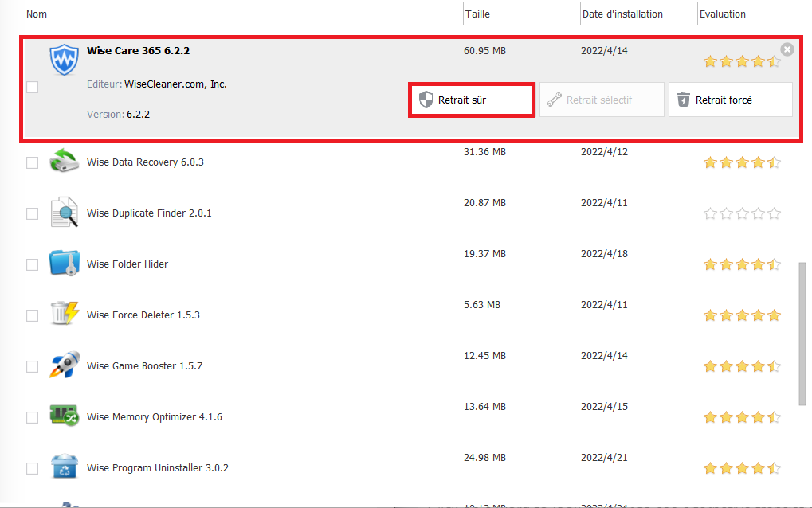Click the "2022/4/15" install date

pos(604,407)
